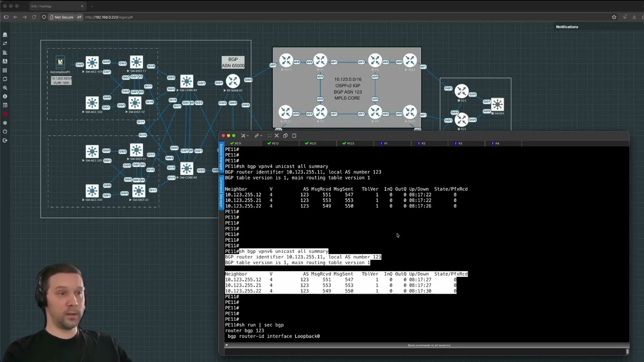Select the SW-ACC-102 switch node
Image resolution: width=644 pixels, height=362 pixels.
[x=92, y=103]
